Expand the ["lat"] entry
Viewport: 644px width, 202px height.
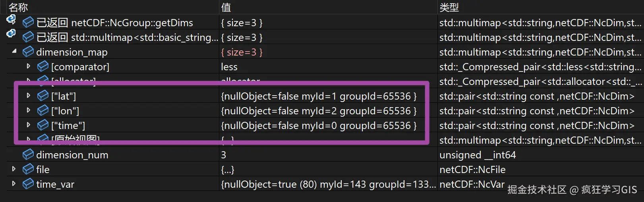29,95
